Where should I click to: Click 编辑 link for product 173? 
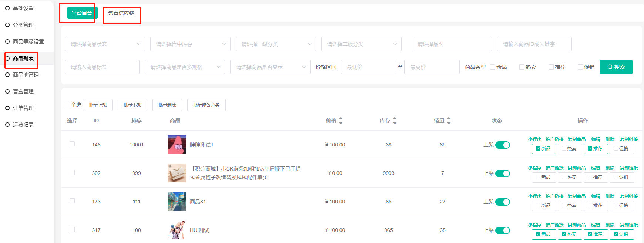(596, 196)
